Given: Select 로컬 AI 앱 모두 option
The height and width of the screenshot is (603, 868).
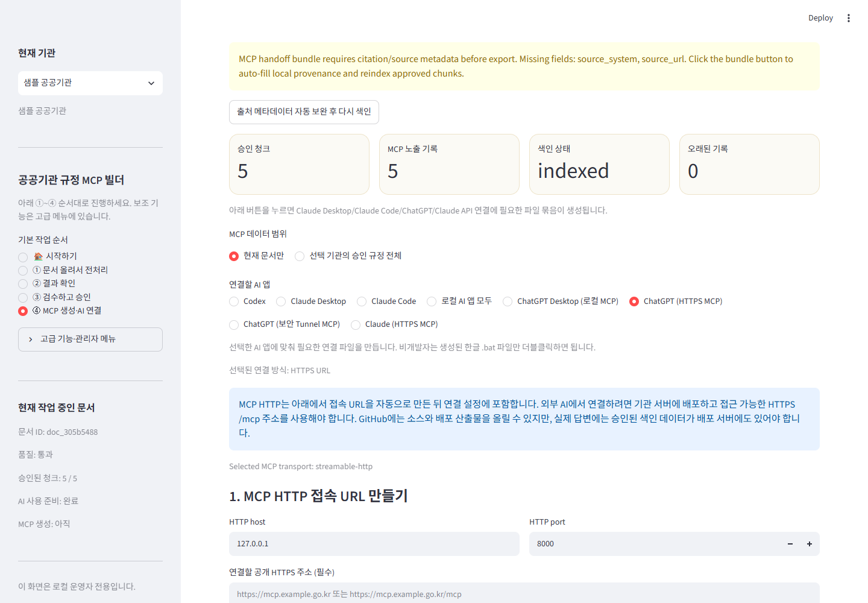Looking at the screenshot, I should (x=459, y=301).
